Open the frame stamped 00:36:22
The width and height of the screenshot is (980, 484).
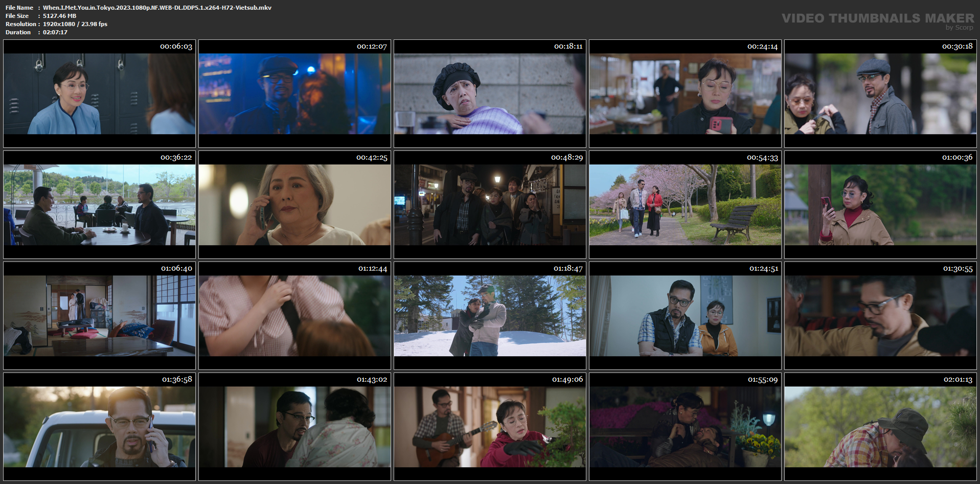pos(100,205)
